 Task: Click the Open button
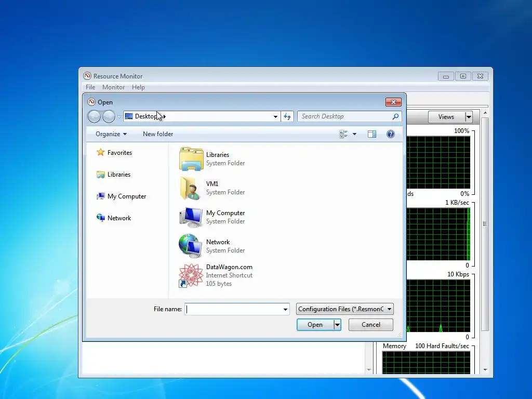coord(315,325)
